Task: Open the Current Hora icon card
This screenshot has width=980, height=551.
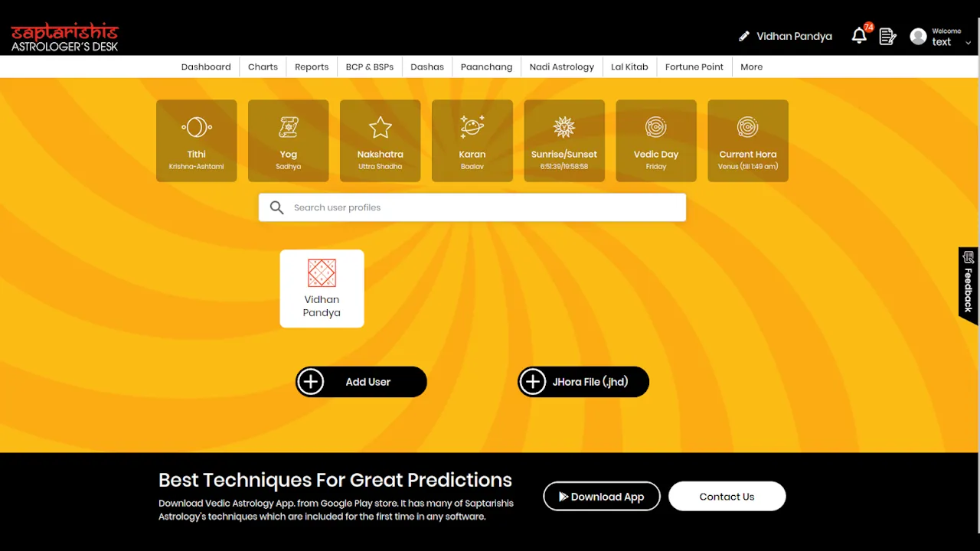Action: [x=747, y=141]
